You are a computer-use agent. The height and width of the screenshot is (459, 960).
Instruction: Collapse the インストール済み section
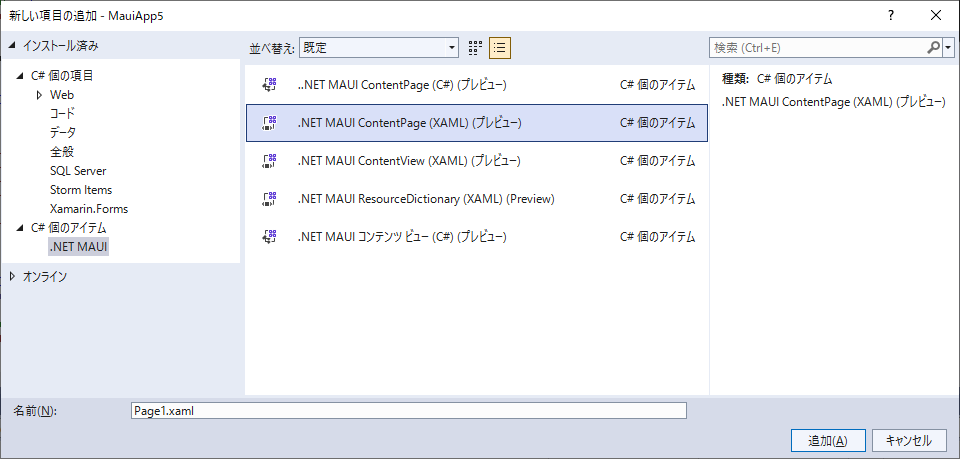tap(13, 45)
